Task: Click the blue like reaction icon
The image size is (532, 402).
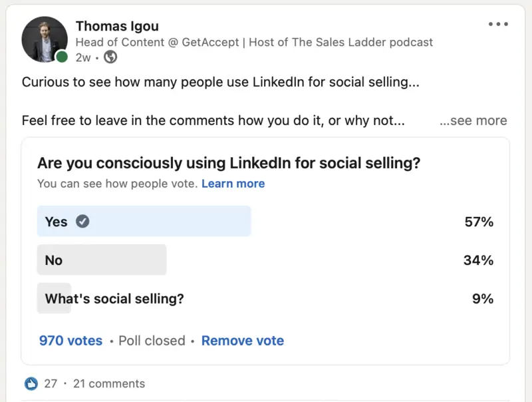Action: (31, 383)
